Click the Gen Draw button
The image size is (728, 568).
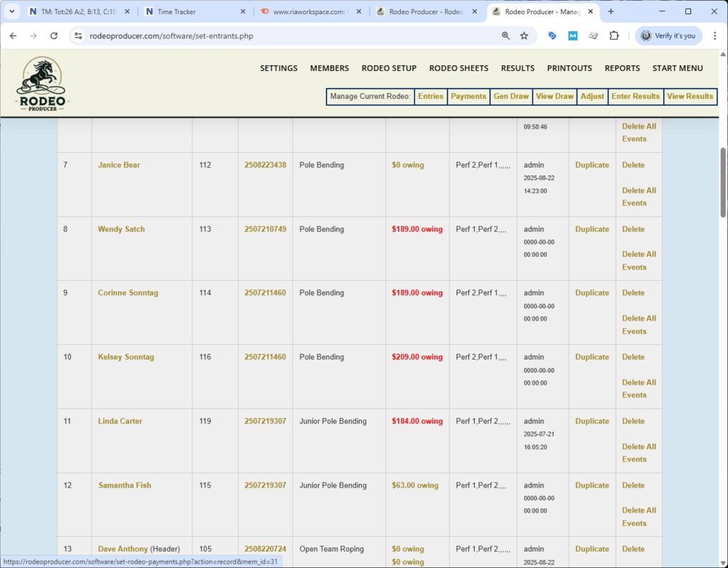click(x=510, y=97)
